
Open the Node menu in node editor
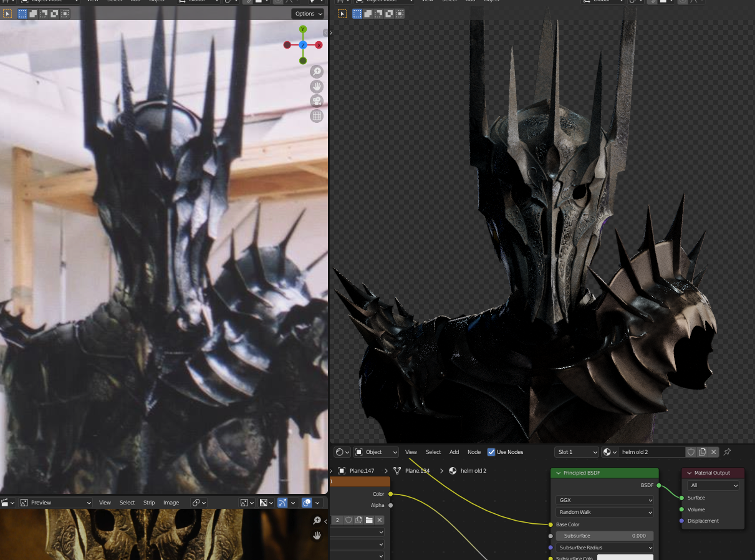[x=474, y=452]
